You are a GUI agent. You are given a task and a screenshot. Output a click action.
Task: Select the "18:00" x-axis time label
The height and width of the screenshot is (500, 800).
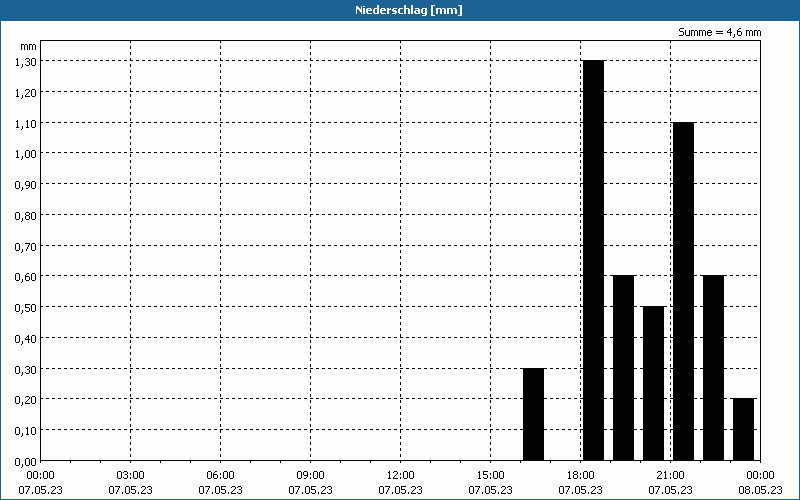(581, 476)
